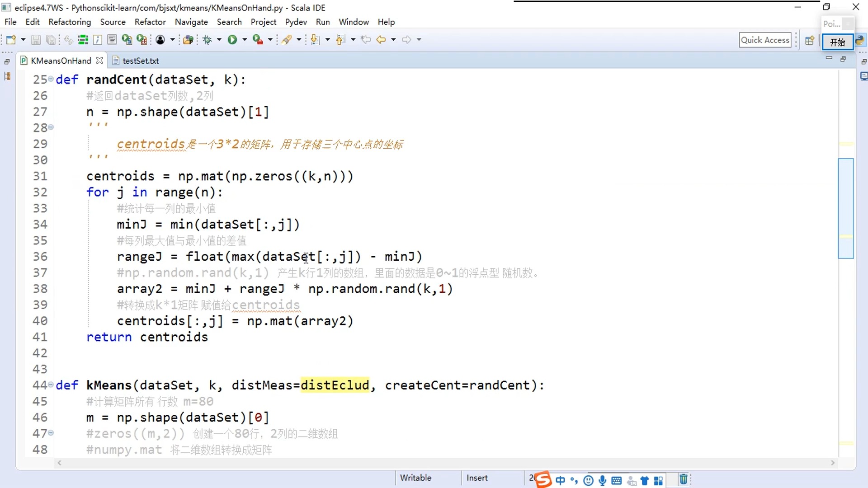The width and height of the screenshot is (868, 488).
Task: Click the Last Edit Location icon
Action: pos(366,40)
